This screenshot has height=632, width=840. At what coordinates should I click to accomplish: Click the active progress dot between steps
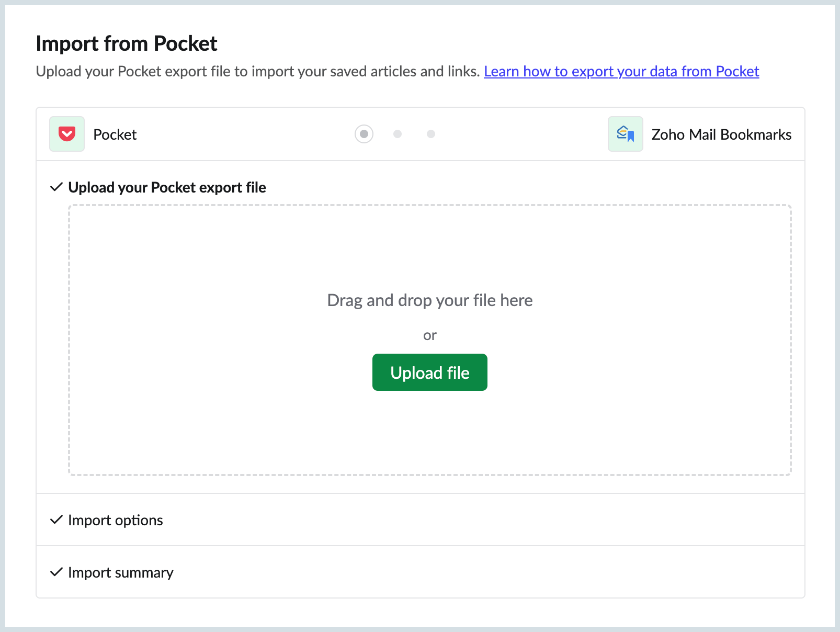click(x=364, y=134)
